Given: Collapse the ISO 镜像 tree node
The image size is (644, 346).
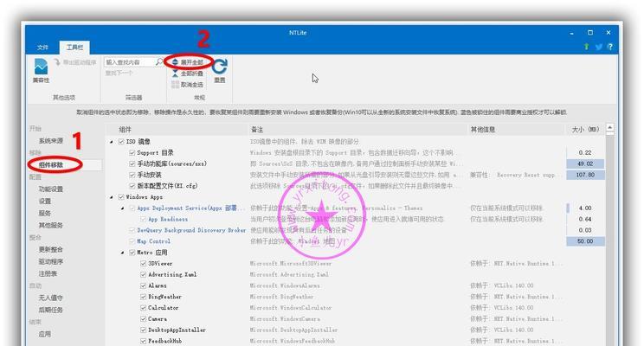Looking at the screenshot, I should pyautogui.click(x=112, y=142).
